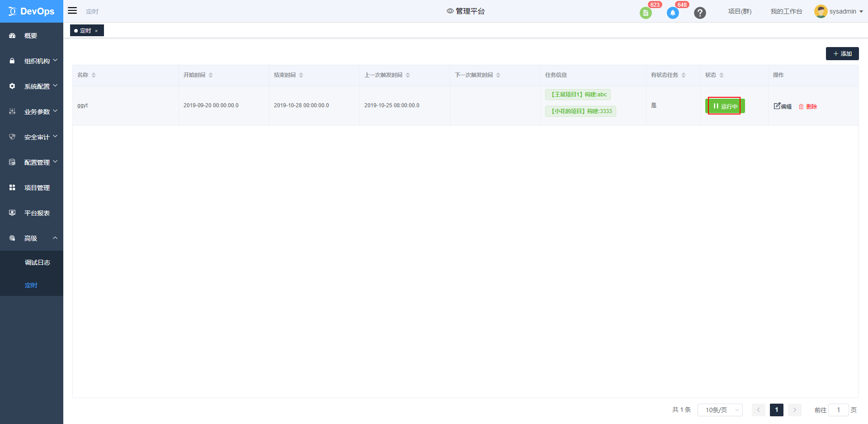This screenshot has width=868, height=424.
Task: Close the 定时 tab with x
Action: [x=96, y=31]
